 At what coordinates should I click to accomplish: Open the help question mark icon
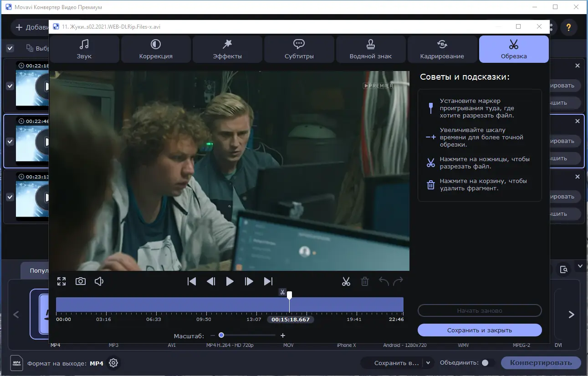pos(568,27)
